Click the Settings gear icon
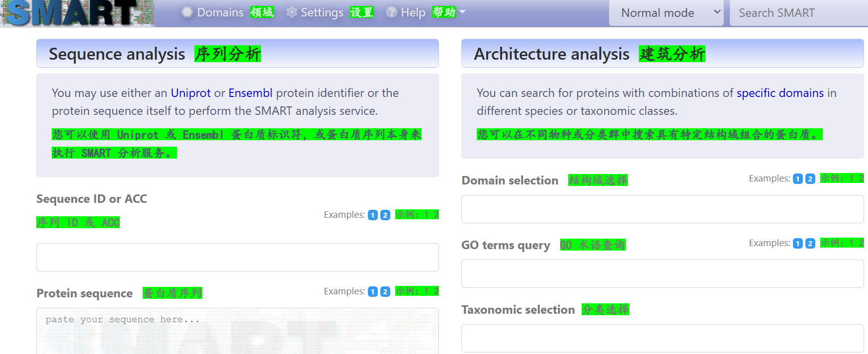The height and width of the screenshot is (354, 868). pyautogui.click(x=292, y=12)
